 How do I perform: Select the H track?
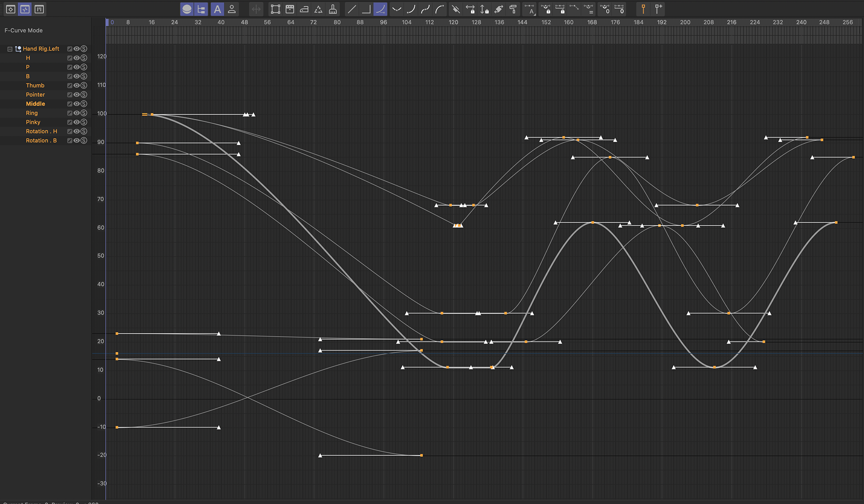[28, 58]
